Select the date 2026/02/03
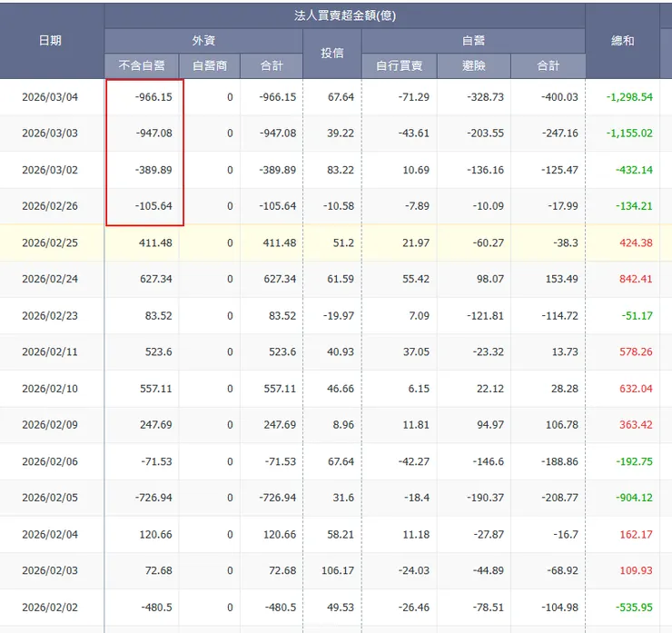The height and width of the screenshot is (633, 672). tap(50, 570)
